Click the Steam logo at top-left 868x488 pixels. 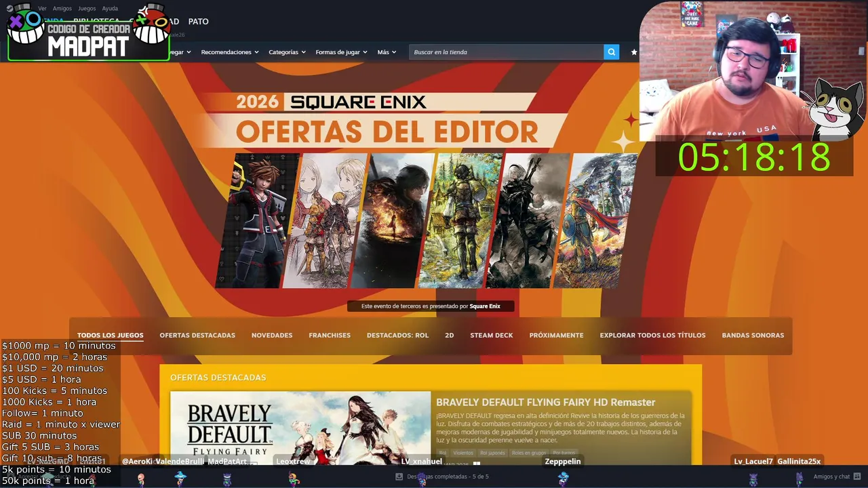(x=9, y=9)
